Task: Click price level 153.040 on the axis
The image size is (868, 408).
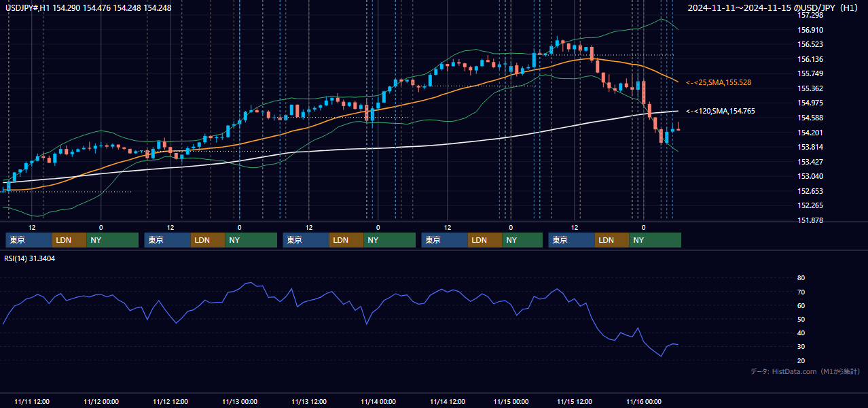Action: point(810,176)
